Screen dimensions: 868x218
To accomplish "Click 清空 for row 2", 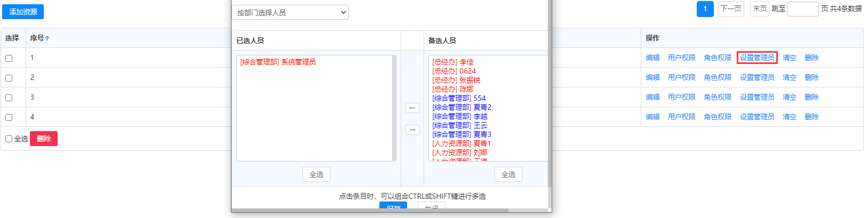I will (x=789, y=77).
